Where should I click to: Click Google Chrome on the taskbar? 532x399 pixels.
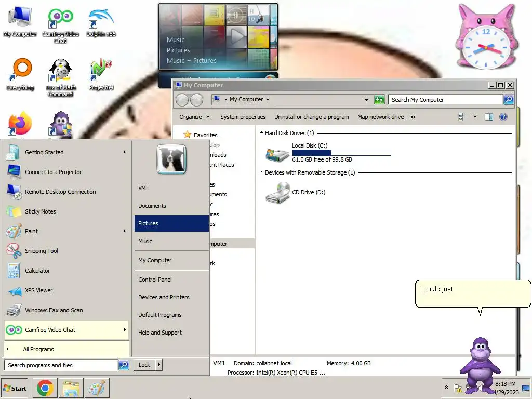click(45, 389)
